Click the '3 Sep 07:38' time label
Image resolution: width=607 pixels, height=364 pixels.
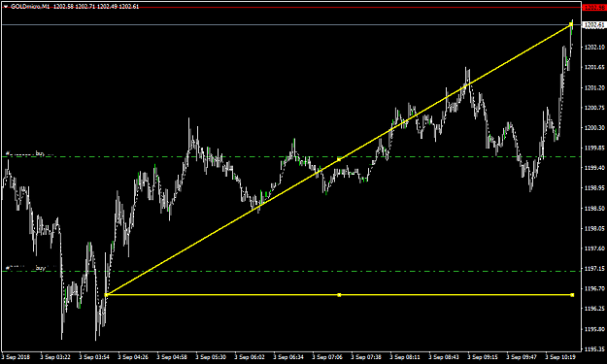point(366,357)
